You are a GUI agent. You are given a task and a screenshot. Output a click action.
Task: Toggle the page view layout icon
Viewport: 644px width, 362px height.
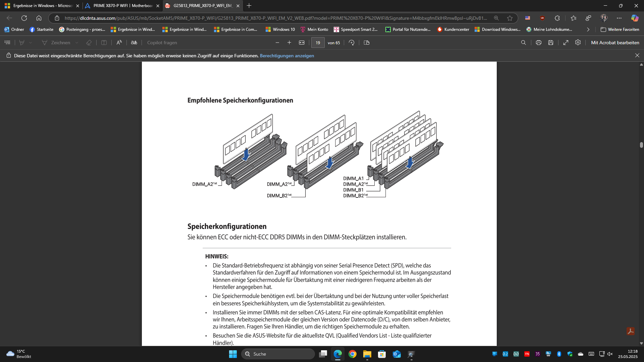366,43
